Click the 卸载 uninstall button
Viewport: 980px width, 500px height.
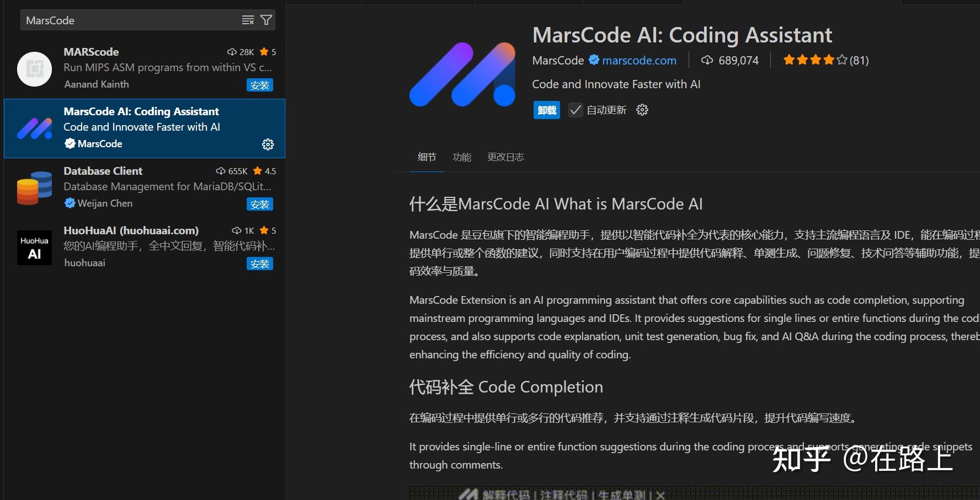click(x=546, y=110)
